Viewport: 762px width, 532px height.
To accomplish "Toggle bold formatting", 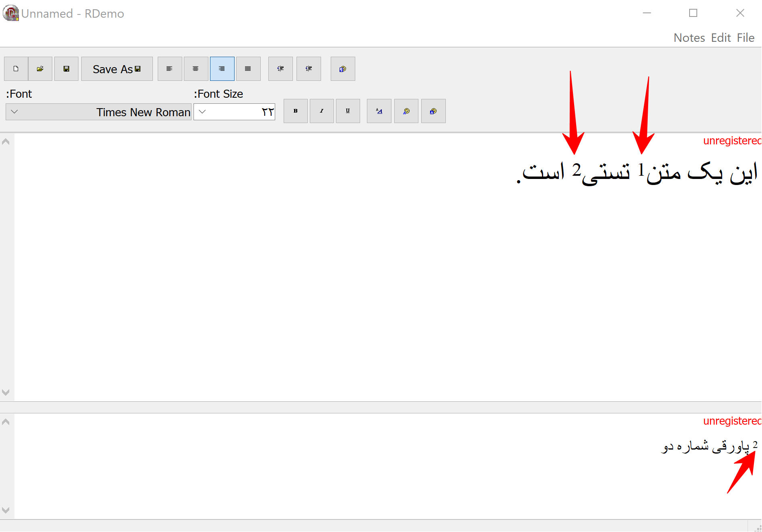I will [296, 111].
